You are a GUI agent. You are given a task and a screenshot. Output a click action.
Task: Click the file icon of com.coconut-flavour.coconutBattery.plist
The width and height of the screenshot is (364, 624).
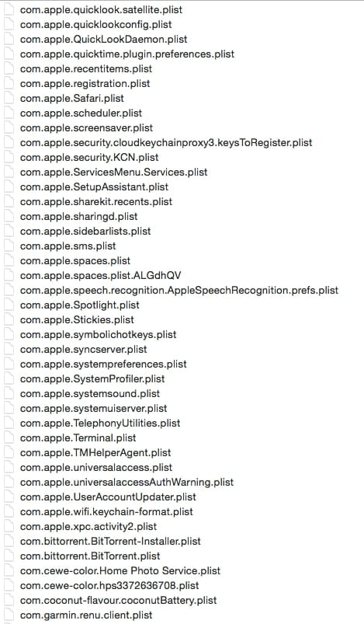pos(9,600)
